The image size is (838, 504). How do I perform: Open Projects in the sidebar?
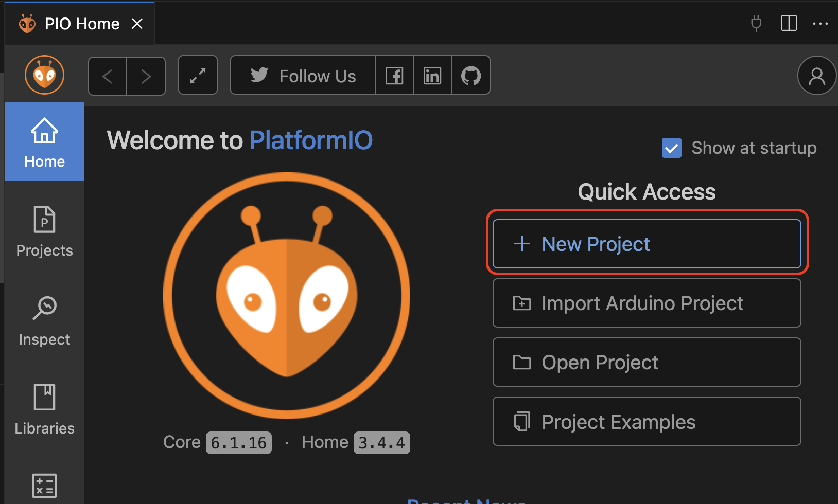(45, 231)
